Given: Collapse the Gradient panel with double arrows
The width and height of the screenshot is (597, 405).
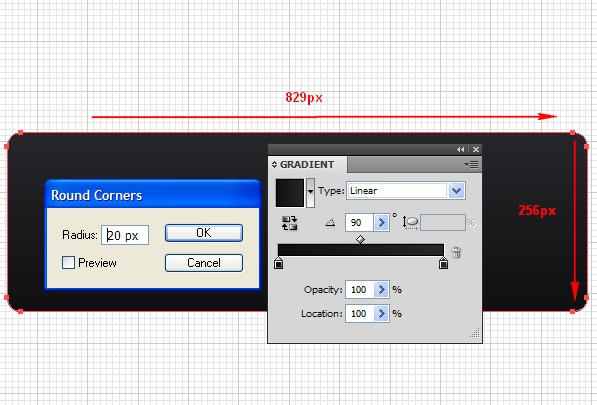Looking at the screenshot, I should 461,150.
